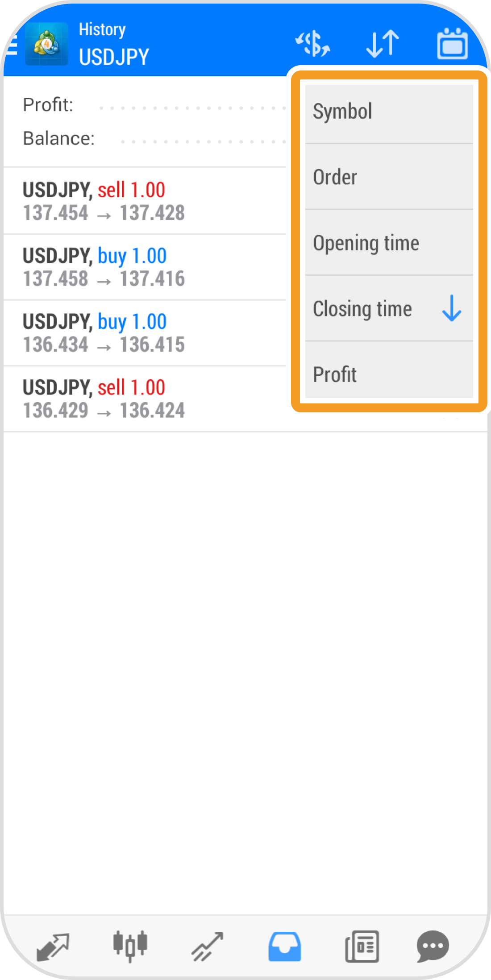Sort history by Symbol

[x=388, y=112]
